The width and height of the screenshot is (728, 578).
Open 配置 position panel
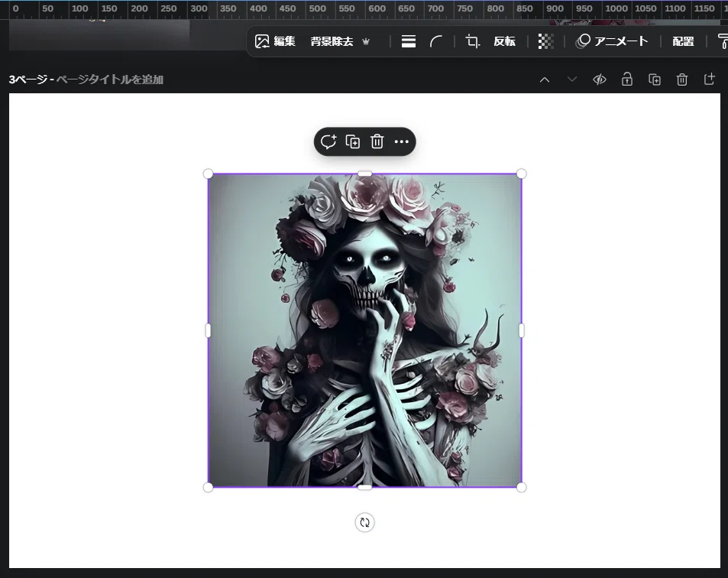coord(683,41)
